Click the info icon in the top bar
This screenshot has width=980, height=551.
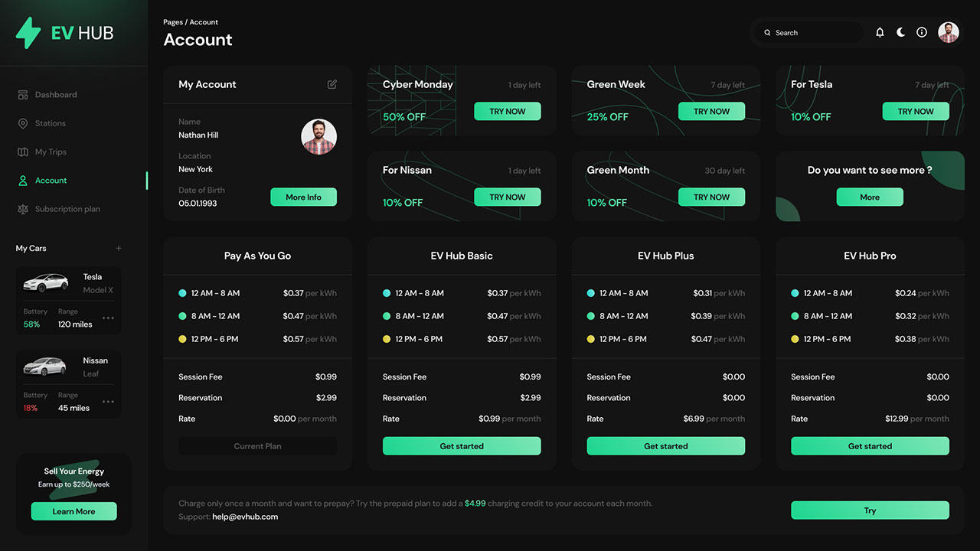click(x=921, y=32)
